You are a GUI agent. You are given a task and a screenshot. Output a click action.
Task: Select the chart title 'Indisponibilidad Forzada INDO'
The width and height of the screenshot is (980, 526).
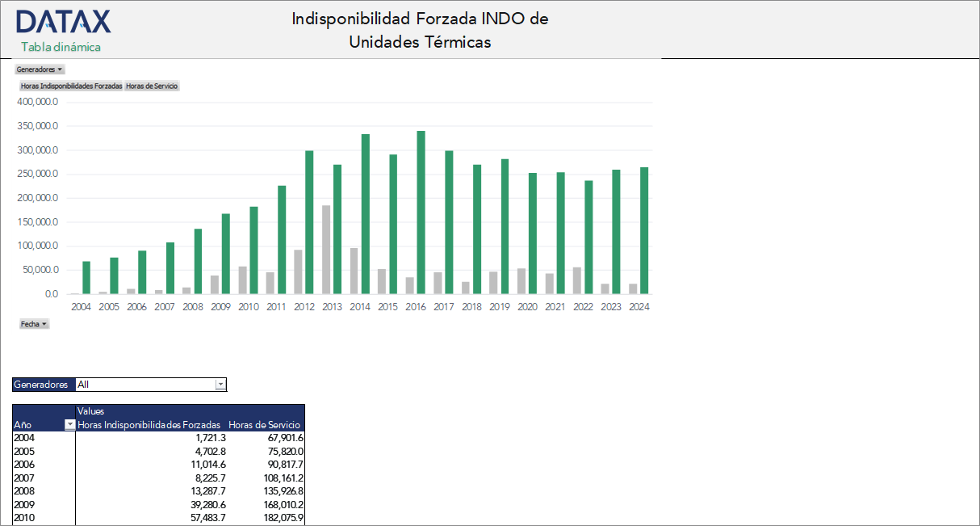click(421, 19)
